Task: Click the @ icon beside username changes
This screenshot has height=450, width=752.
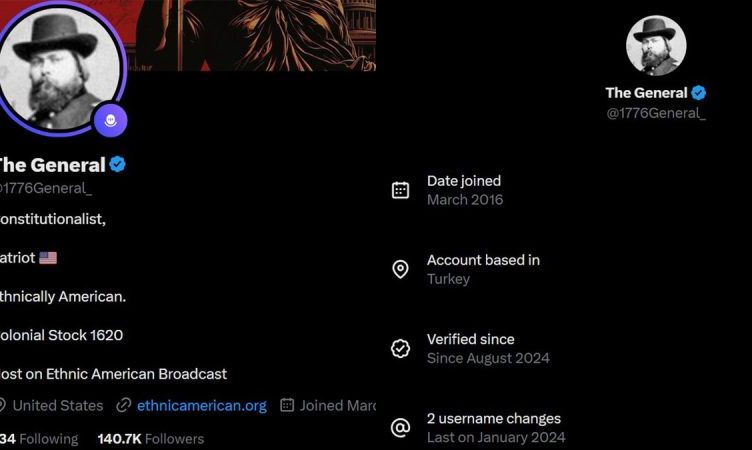Action: pyautogui.click(x=400, y=427)
